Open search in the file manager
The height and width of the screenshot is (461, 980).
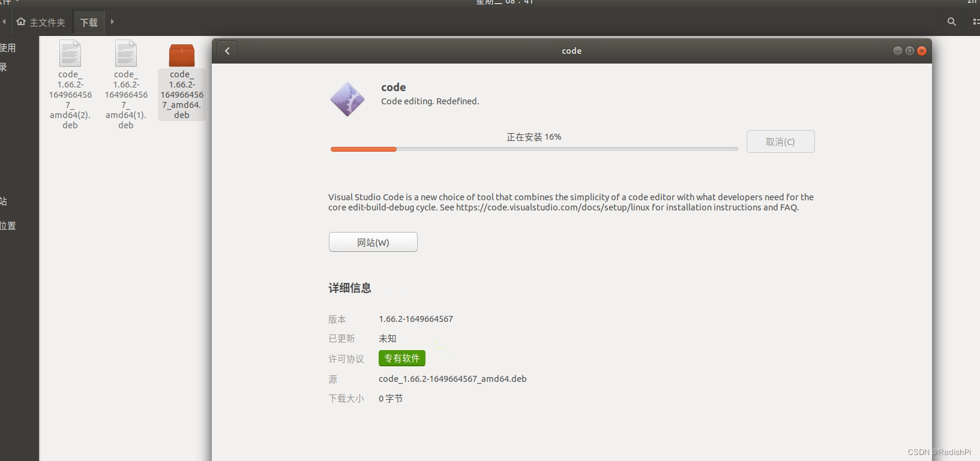pos(951,22)
